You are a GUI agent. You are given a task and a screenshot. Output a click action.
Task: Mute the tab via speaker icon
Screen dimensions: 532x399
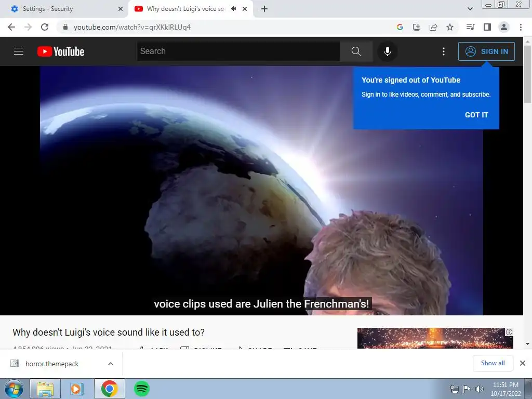coord(233,9)
